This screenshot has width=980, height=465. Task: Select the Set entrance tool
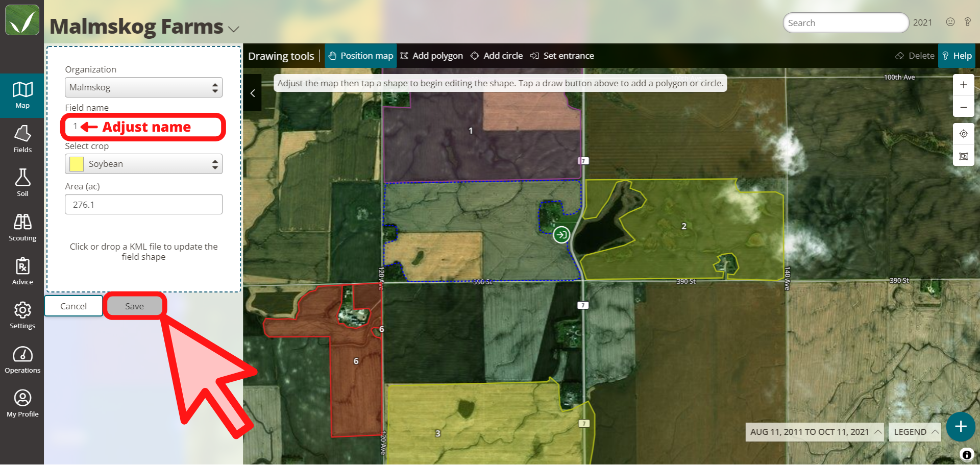pyautogui.click(x=562, y=56)
